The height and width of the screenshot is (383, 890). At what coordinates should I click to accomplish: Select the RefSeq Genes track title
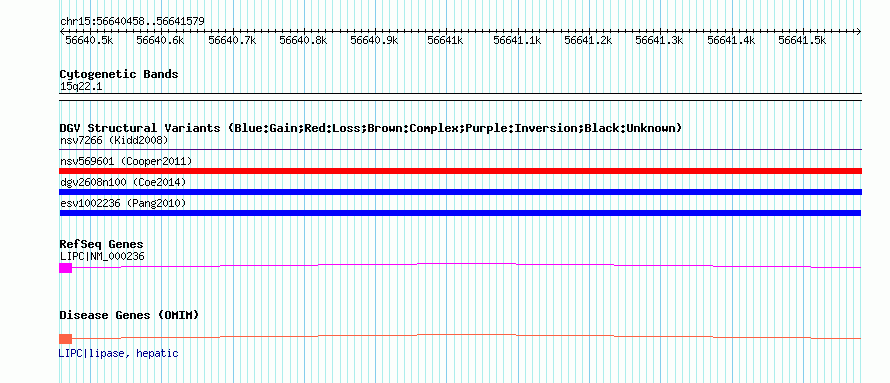(x=102, y=244)
